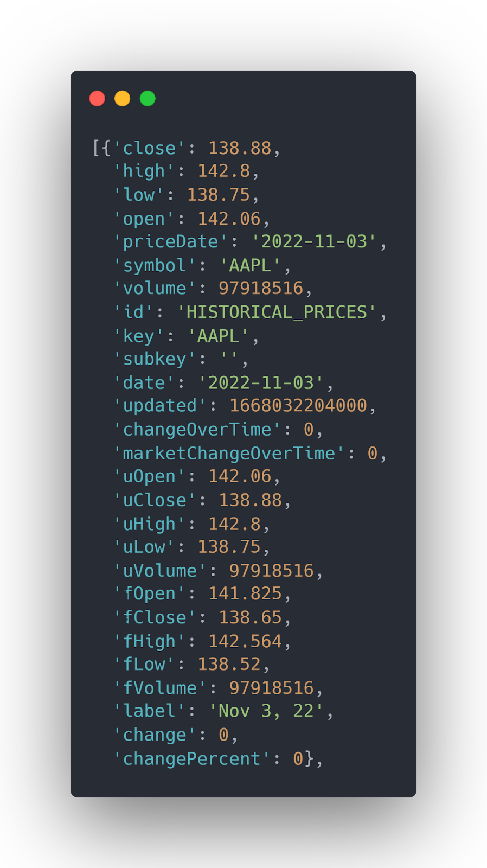Viewport: 487px width, 868px height.
Task: Click the fOpen value 141.825
Action: (x=245, y=594)
